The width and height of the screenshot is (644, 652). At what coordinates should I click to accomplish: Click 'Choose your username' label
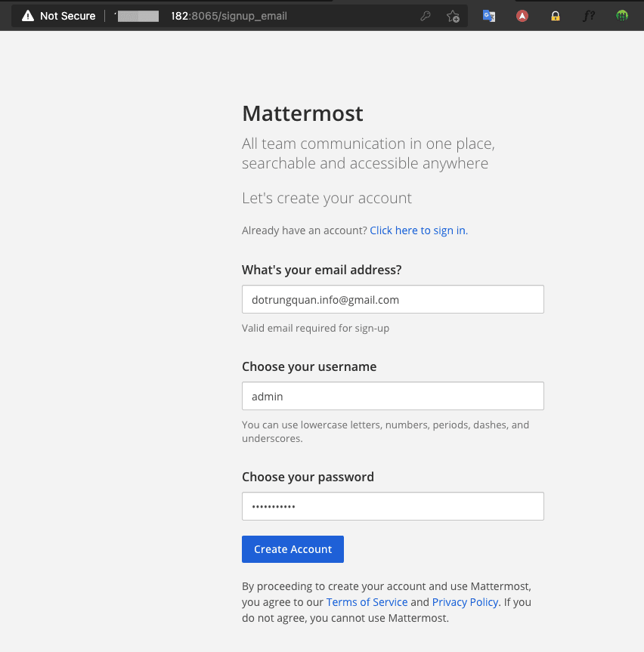(x=309, y=366)
